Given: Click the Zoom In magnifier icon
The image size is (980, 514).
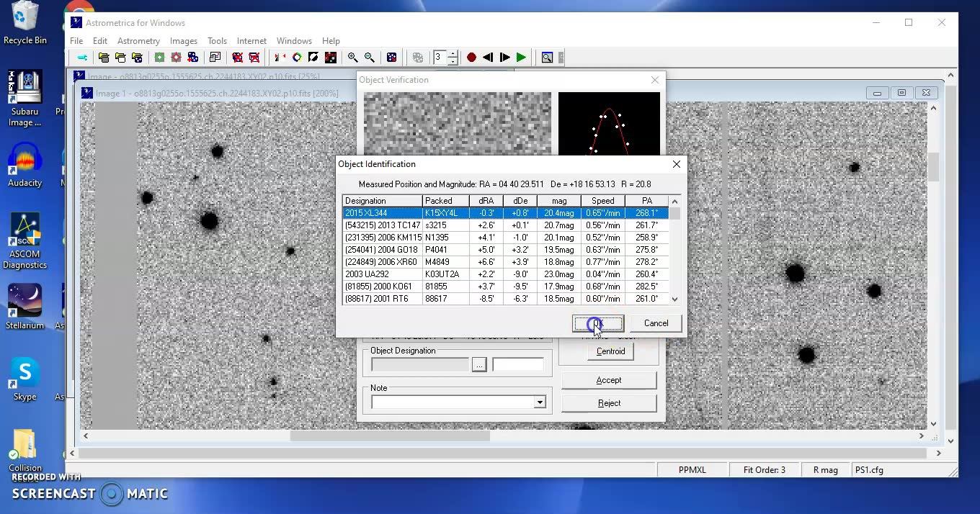Looking at the screenshot, I should coord(352,58).
